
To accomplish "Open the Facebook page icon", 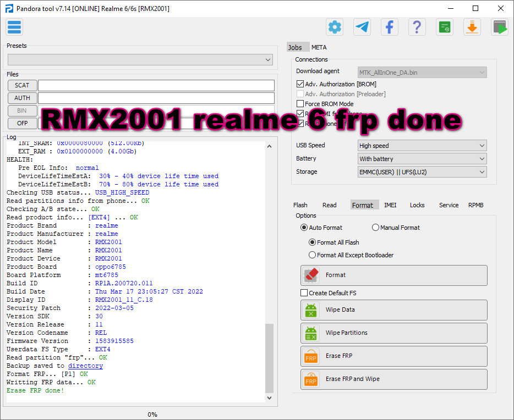I will coord(390,27).
